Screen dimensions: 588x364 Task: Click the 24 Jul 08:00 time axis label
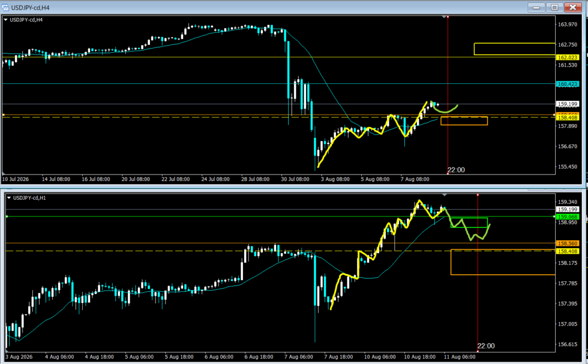pyautogui.click(x=215, y=179)
